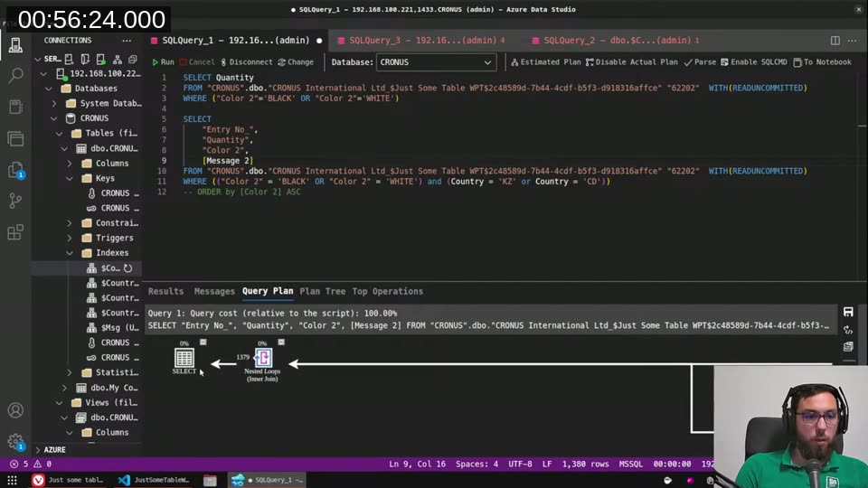Click the Parse button
868x488 pixels.
point(700,62)
